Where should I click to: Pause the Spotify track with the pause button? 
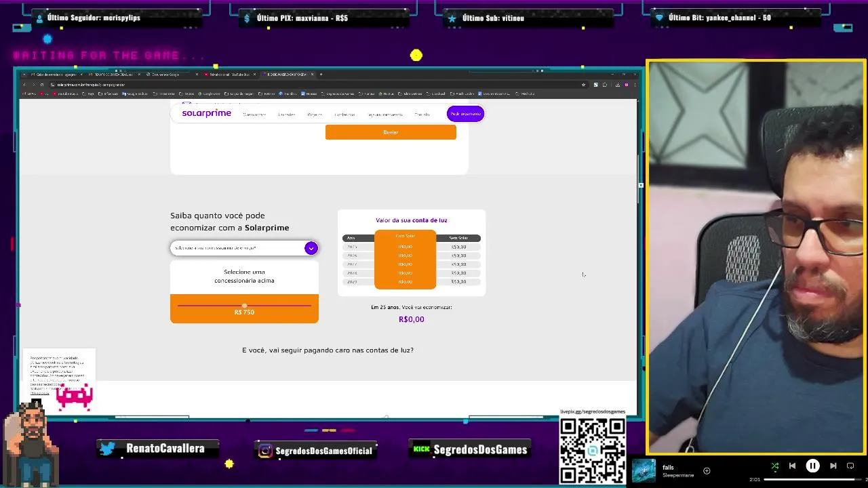tap(812, 466)
